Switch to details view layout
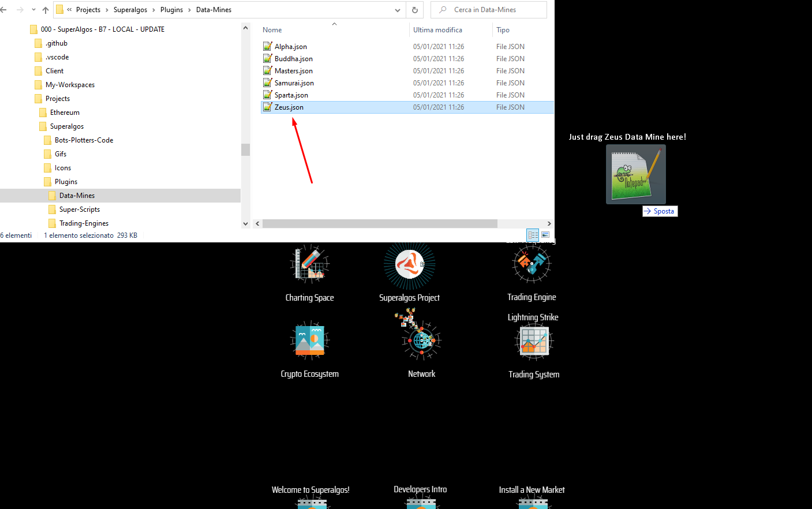Screen dimensions: 812x509 pos(533,235)
